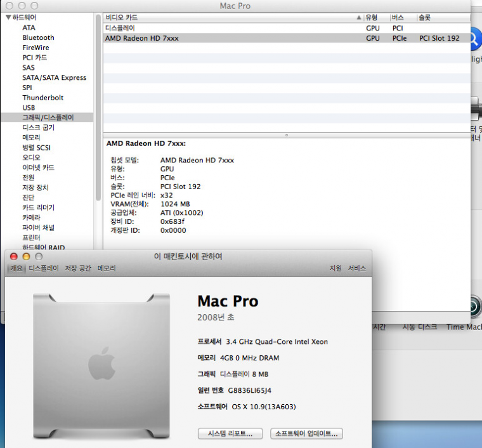The width and height of the screenshot is (482, 448).
Task: Open the Thunderbolt section
Action: coord(43,98)
